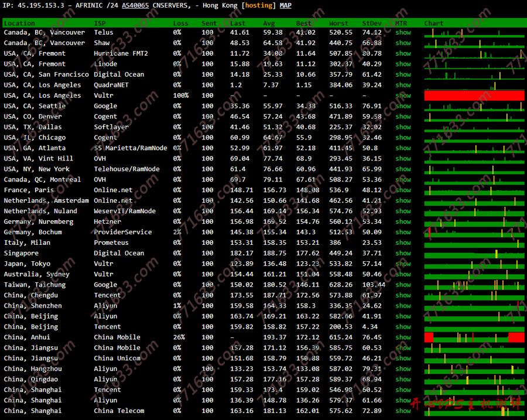Show MTR for Los Angeles Vultr row
527x420 pixels.
click(x=403, y=95)
